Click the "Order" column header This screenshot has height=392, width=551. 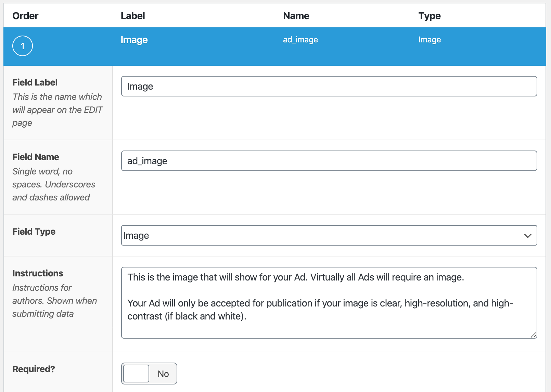click(x=25, y=16)
